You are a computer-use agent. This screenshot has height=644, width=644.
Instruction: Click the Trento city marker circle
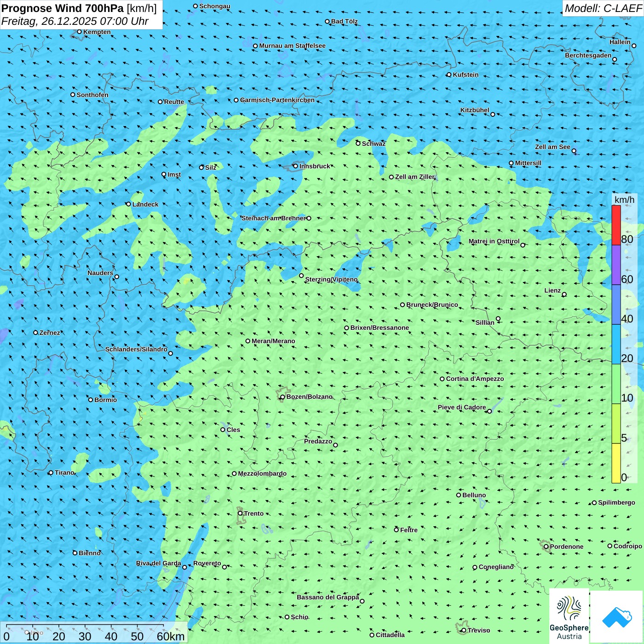[x=240, y=513]
